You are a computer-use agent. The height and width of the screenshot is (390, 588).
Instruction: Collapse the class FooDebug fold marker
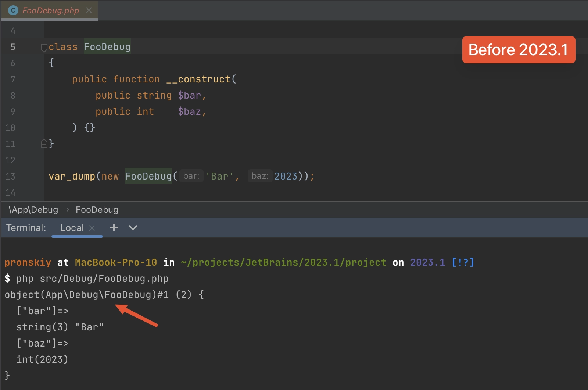[x=44, y=47]
